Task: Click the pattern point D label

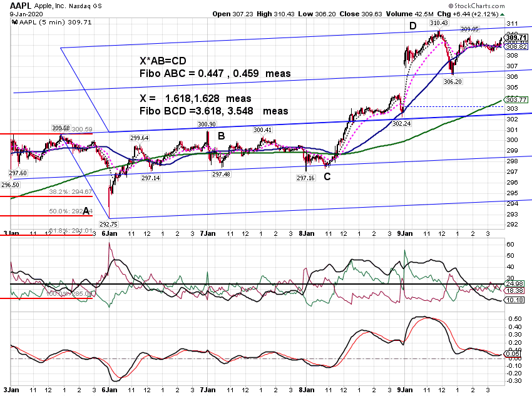Action: [x=412, y=26]
